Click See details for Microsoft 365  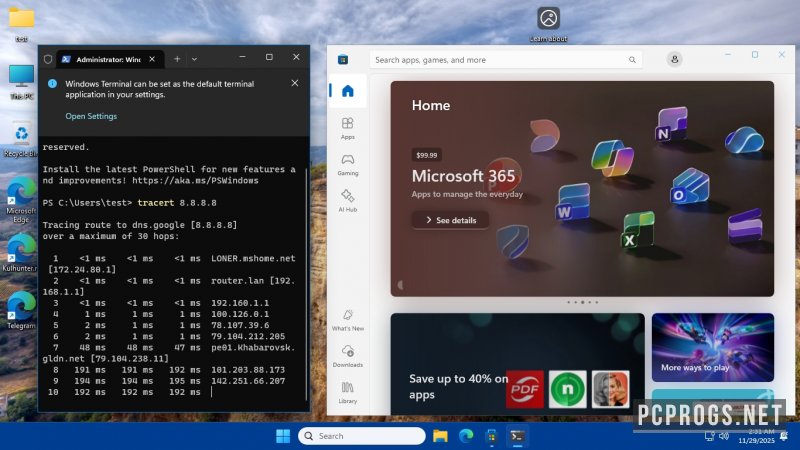tap(451, 220)
